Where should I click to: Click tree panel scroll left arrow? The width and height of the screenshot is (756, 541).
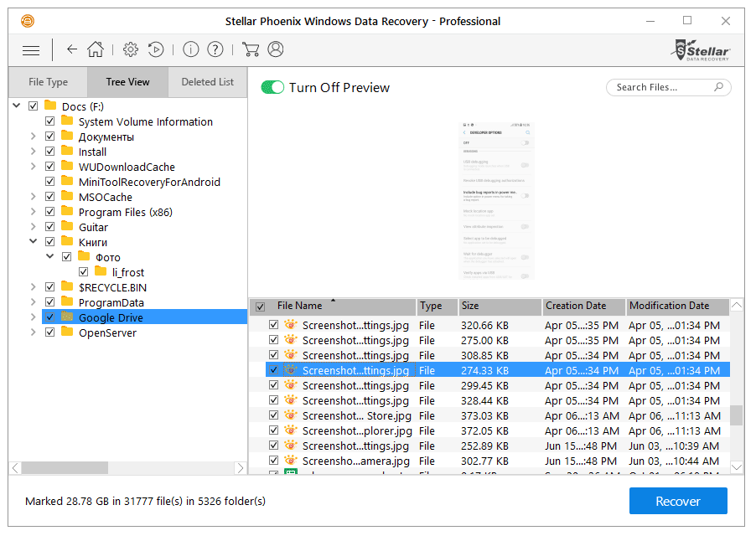15,468
